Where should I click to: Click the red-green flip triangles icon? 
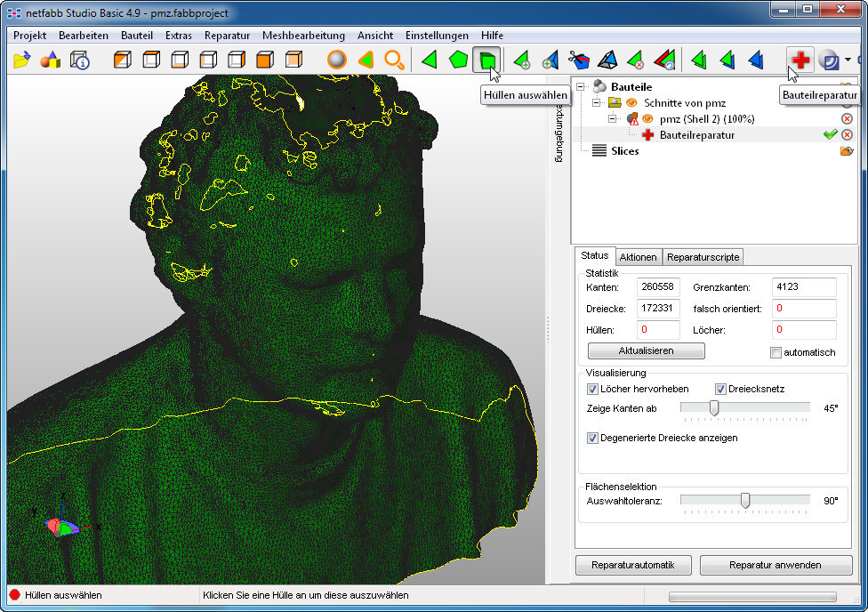(665, 60)
